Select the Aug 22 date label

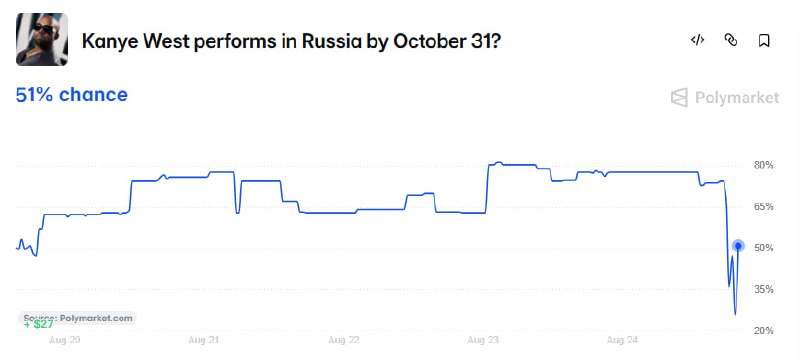click(x=343, y=340)
